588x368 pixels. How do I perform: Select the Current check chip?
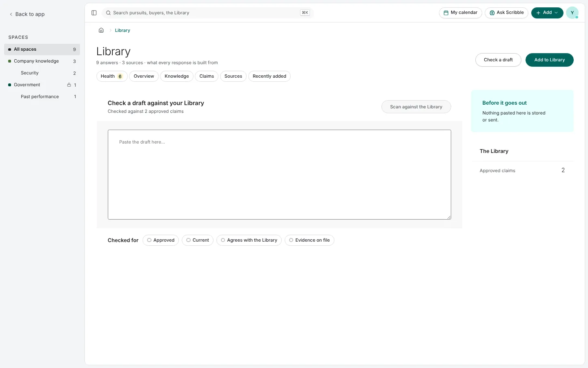[x=198, y=240]
